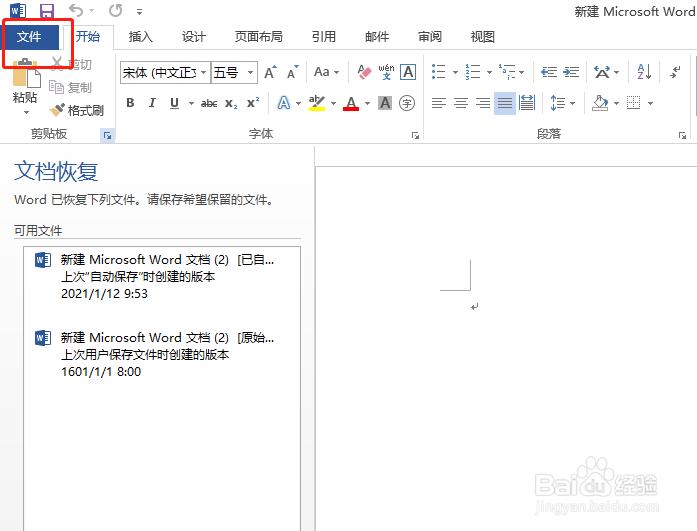Increase paragraph indent
Viewport: 697px width, 531px height.
571,72
